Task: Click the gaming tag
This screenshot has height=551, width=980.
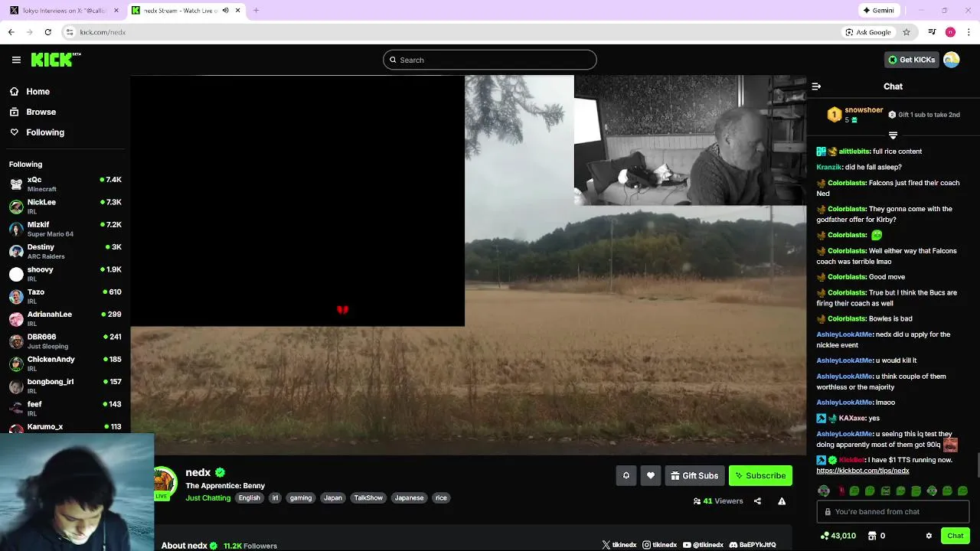Action: click(x=301, y=498)
